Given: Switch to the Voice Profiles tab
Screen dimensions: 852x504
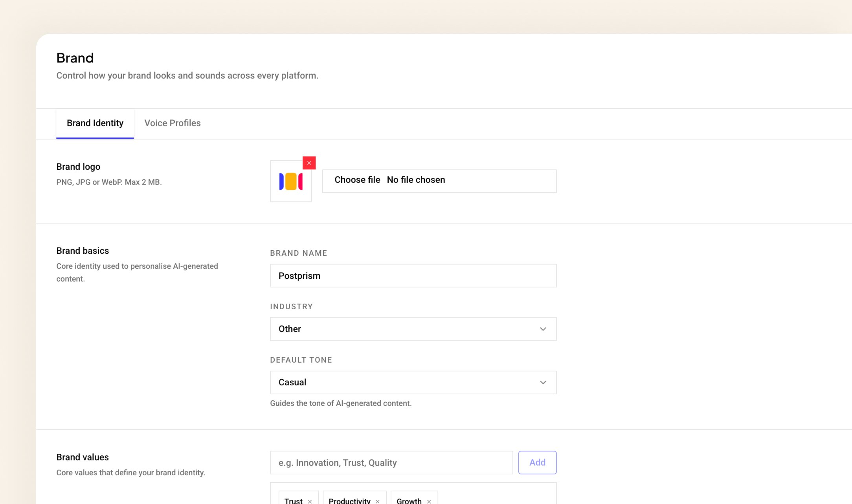Looking at the screenshot, I should tap(173, 123).
